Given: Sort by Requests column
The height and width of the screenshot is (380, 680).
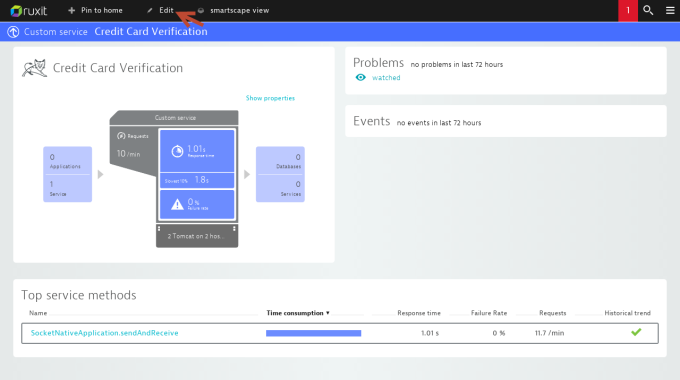Looking at the screenshot, I should click(552, 313).
